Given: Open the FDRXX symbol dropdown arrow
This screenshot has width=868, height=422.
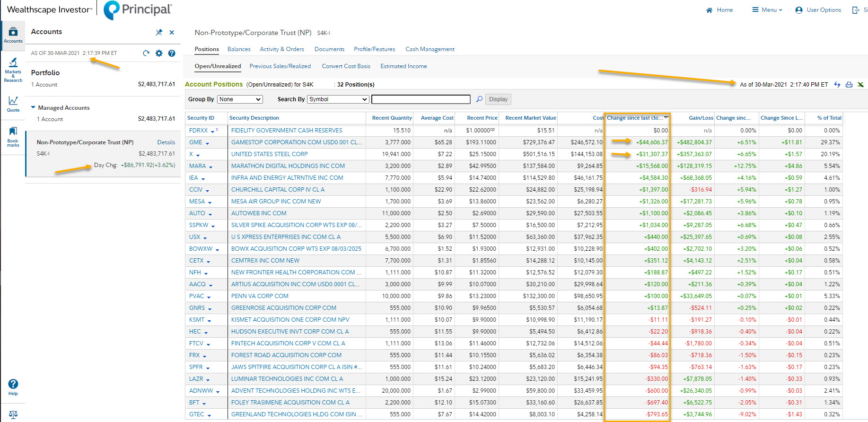Looking at the screenshot, I should 213,131.
